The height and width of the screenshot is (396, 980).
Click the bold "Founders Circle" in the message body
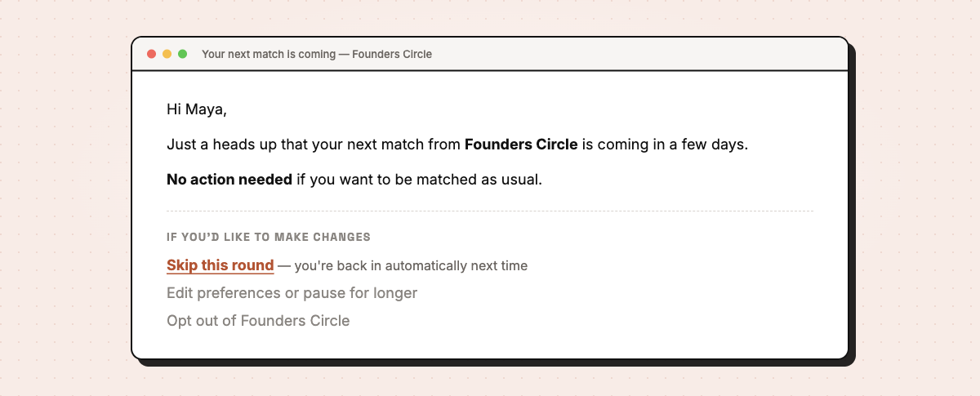[x=521, y=145]
